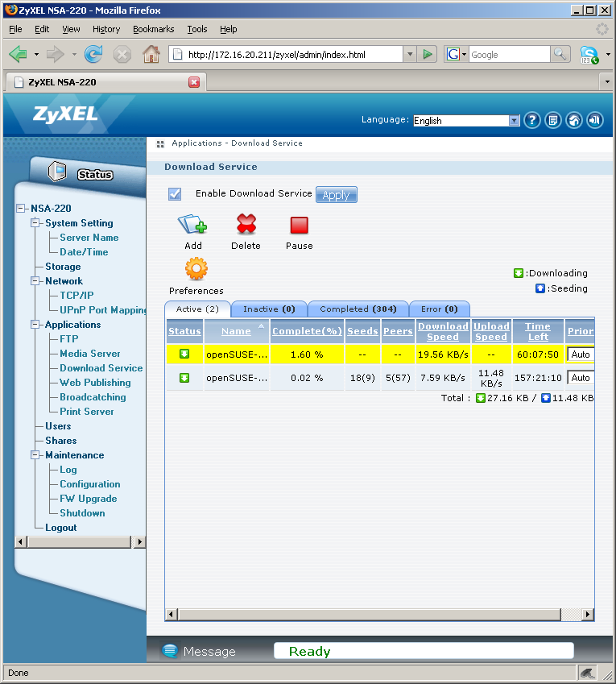Click the Firefox Home icon
616x684 pixels.
point(151,55)
